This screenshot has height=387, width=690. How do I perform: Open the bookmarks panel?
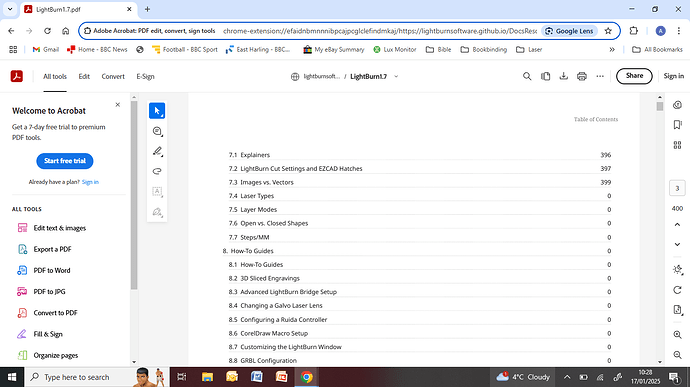pos(677,125)
